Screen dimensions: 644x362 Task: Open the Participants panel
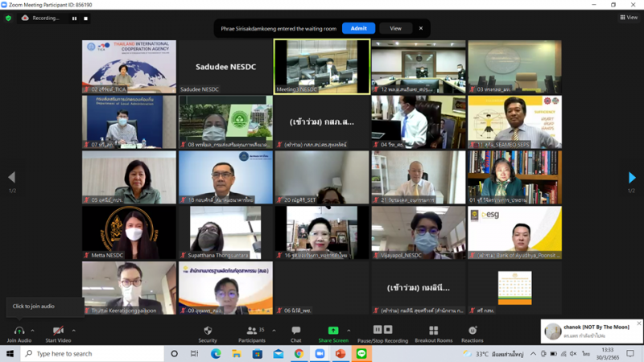(252, 334)
